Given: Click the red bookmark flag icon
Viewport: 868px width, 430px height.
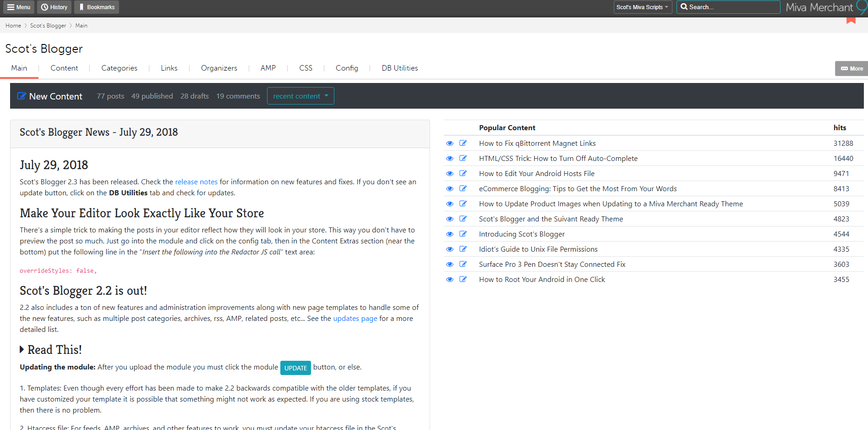Looking at the screenshot, I should (851, 20).
